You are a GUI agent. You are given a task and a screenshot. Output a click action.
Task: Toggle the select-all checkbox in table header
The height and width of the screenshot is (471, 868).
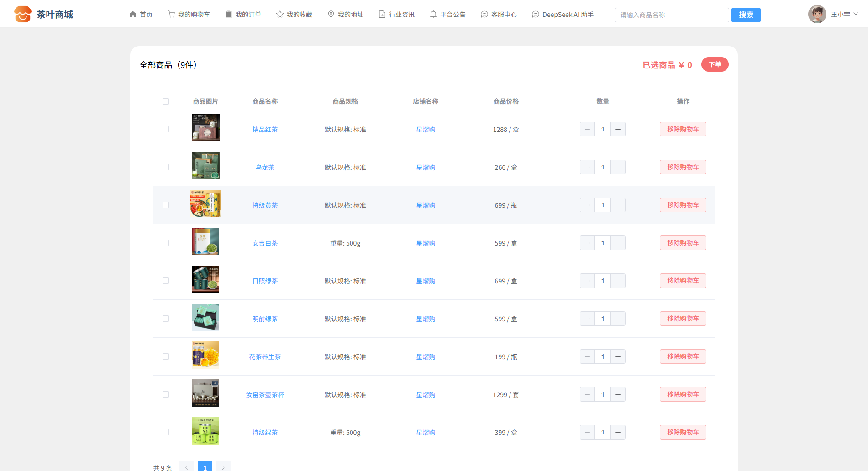click(166, 101)
